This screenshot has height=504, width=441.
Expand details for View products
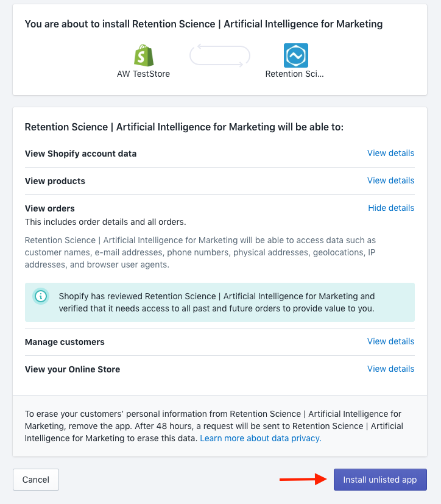[x=390, y=180]
